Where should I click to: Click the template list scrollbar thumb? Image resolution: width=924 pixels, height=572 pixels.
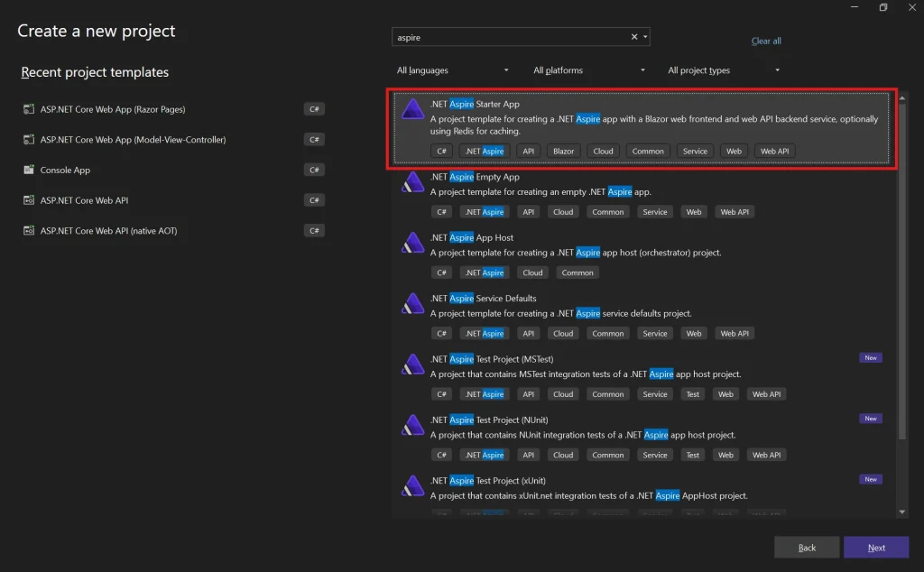901,271
